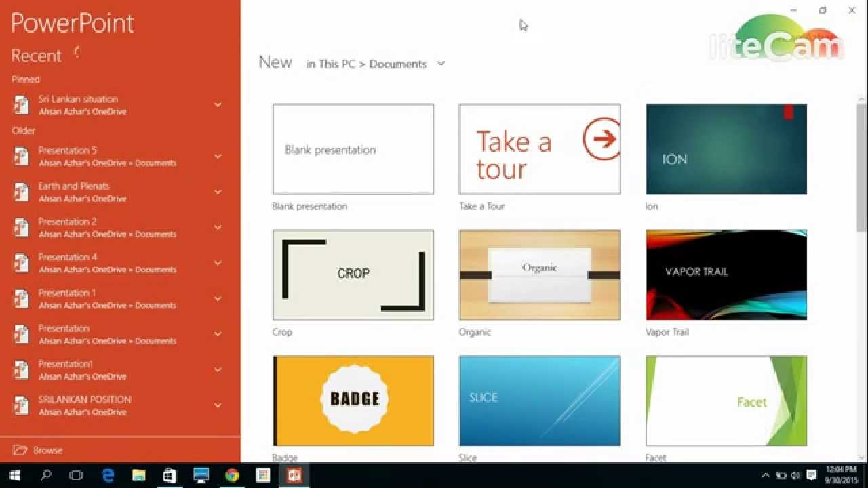Pick the Badge theme thumbnail

point(353,401)
